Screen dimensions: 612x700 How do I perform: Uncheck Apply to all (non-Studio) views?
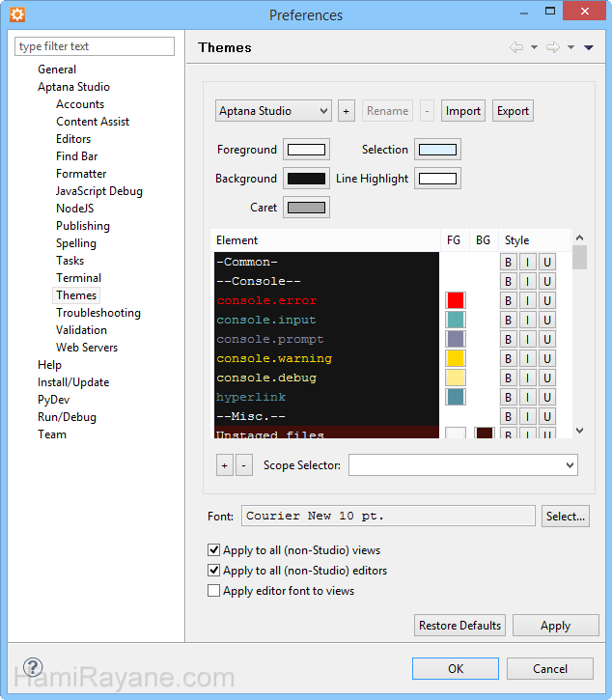[214, 549]
